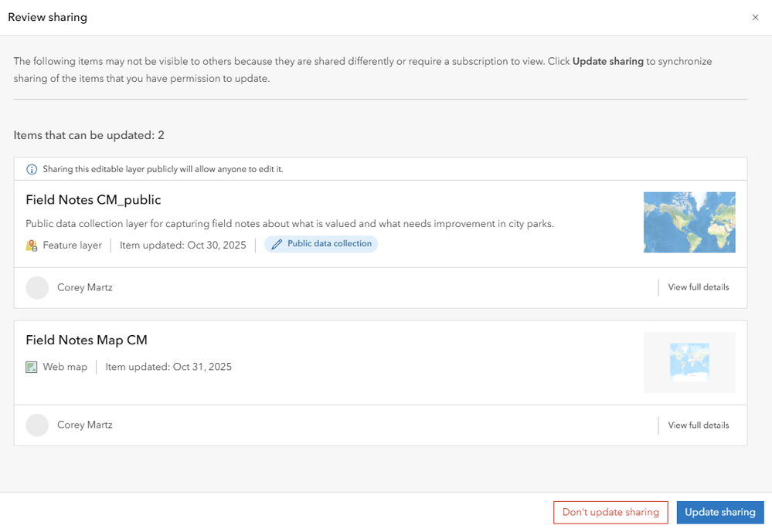Open View full details for Field Notes Map CM

[x=698, y=425]
